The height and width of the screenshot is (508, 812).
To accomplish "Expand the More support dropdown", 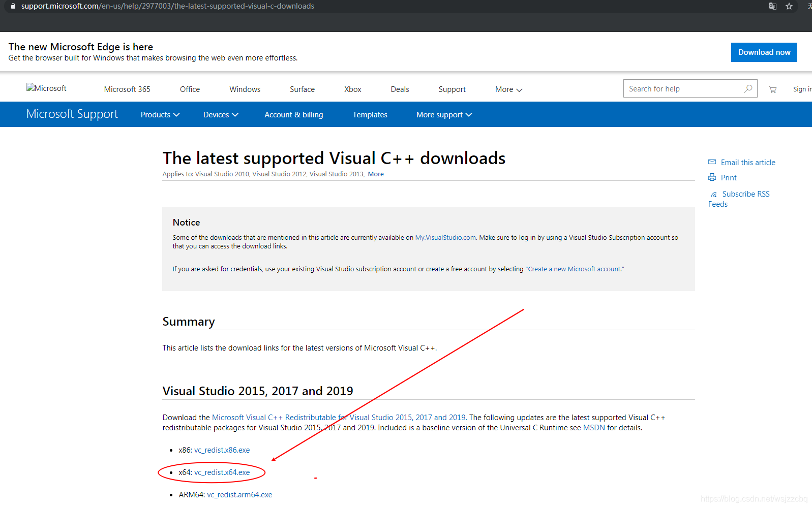I will 444,115.
